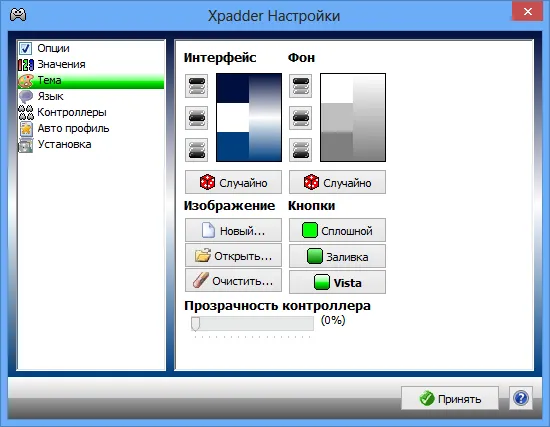Open the Контроллеры section
This screenshot has width=550, height=427.
(91, 113)
